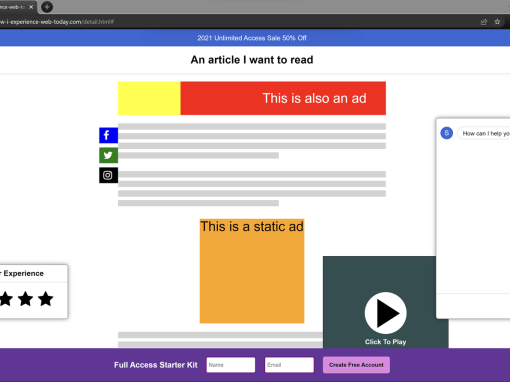This screenshot has height=382, width=510.
Task: Click the browser address bar URL
Action: click(57, 22)
